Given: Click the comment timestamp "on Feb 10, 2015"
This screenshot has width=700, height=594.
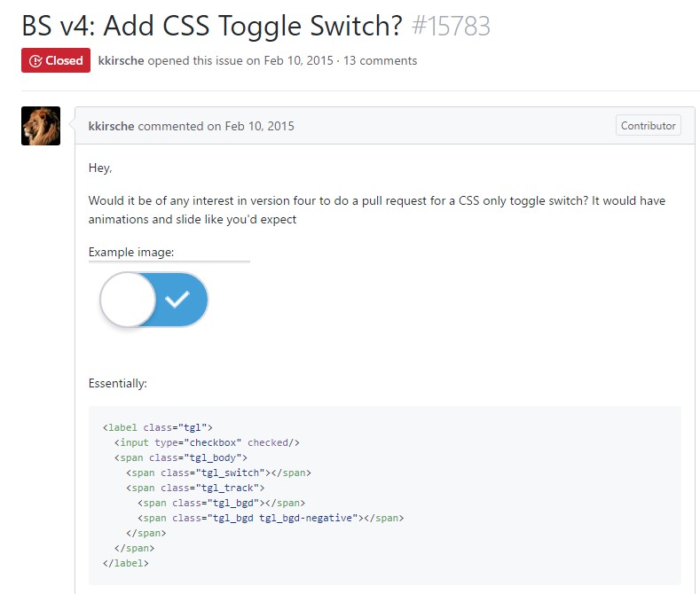Looking at the screenshot, I should (251, 126).
